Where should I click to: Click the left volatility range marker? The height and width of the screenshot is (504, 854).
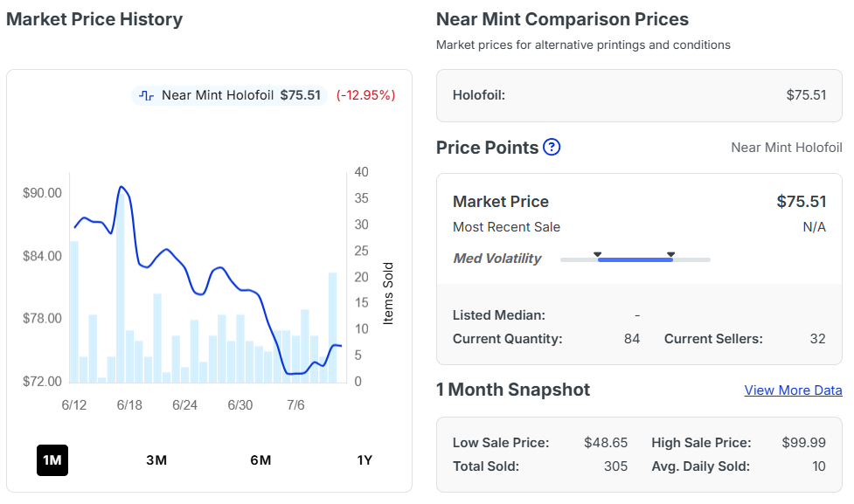pos(598,254)
